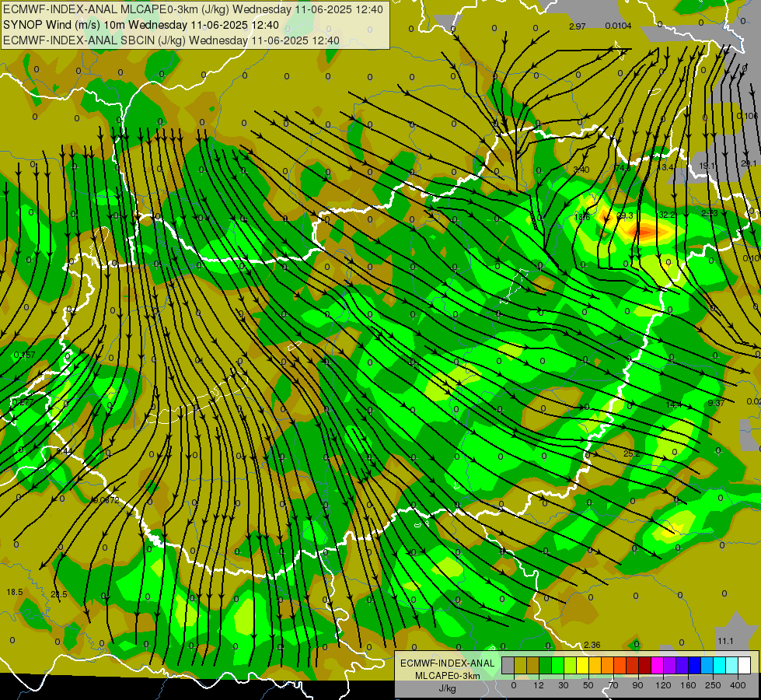761x700 pixels.
Task: Select the dark blue legend swatch
Action: click(694, 665)
